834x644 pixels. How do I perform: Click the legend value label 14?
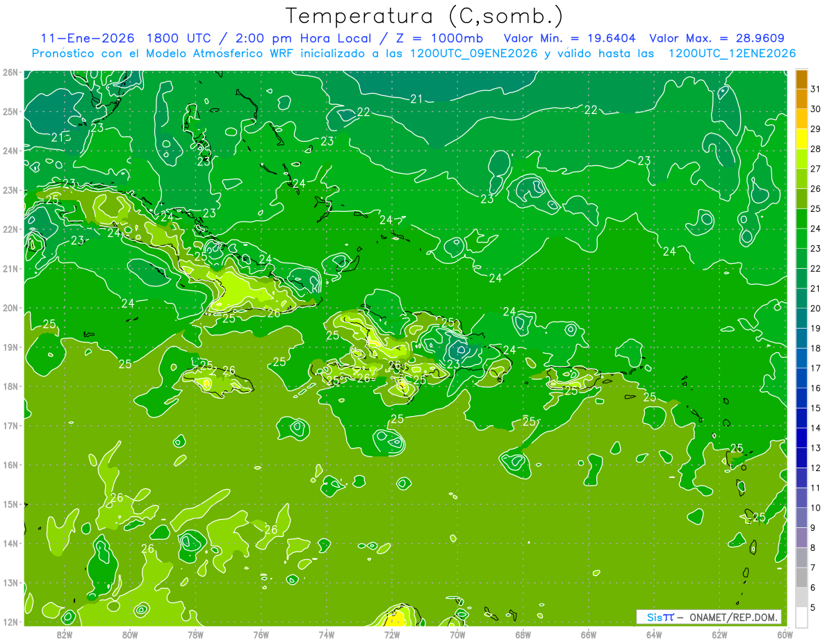point(815,428)
